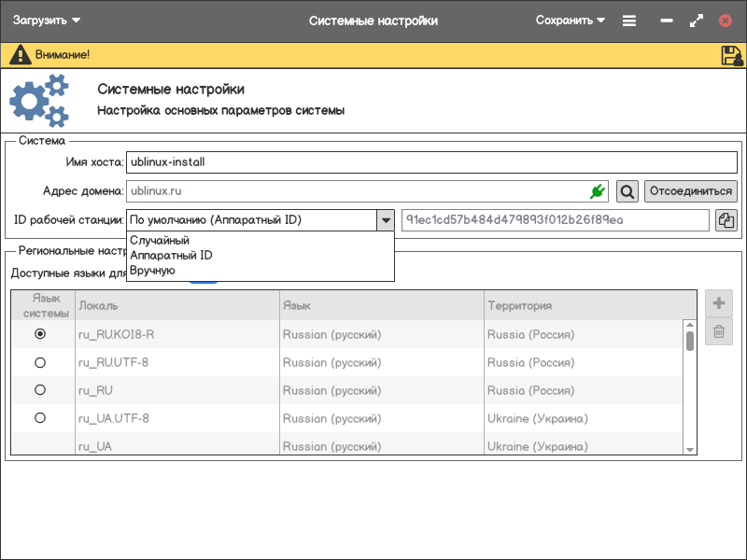Choose ru_UA.UTF-8 as system language
The width and height of the screenshot is (747, 560).
click(x=40, y=418)
